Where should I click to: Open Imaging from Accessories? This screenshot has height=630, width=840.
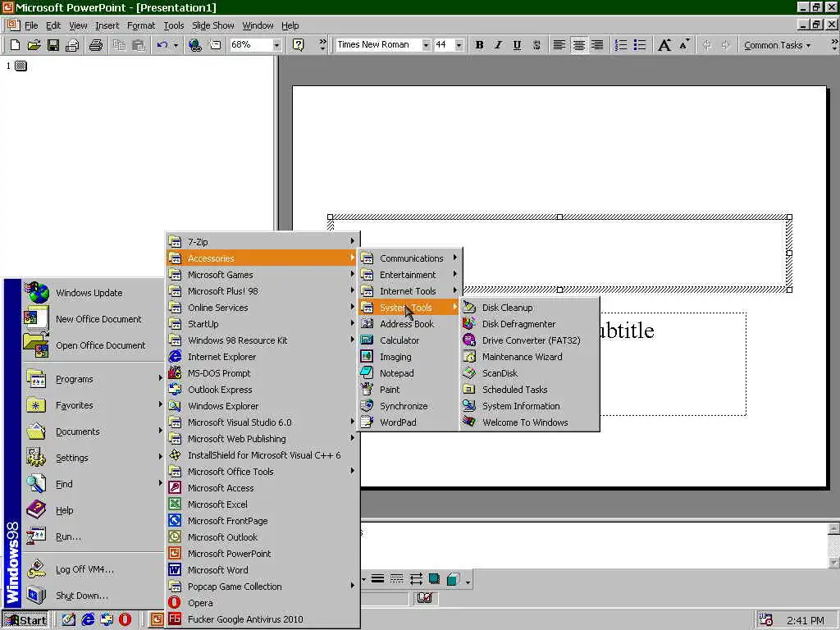(409, 357)
